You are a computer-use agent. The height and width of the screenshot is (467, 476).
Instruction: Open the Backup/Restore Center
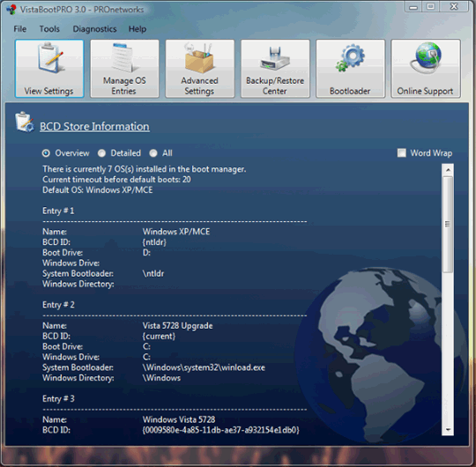pyautogui.click(x=275, y=69)
